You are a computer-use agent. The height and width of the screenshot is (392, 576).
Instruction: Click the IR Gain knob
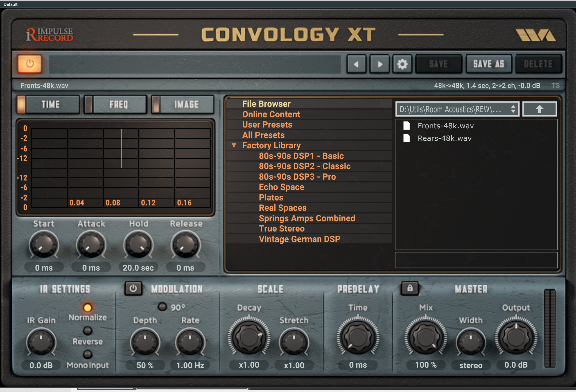[x=41, y=342]
